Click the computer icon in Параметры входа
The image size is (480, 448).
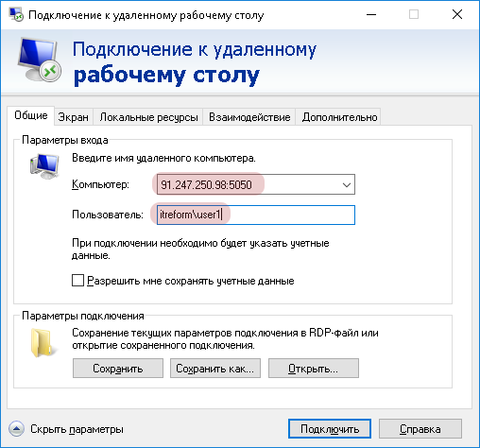44,166
